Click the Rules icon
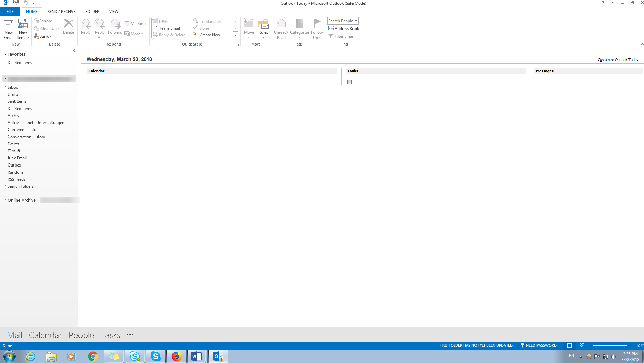The height and width of the screenshot is (363, 644). click(x=263, y=29)
